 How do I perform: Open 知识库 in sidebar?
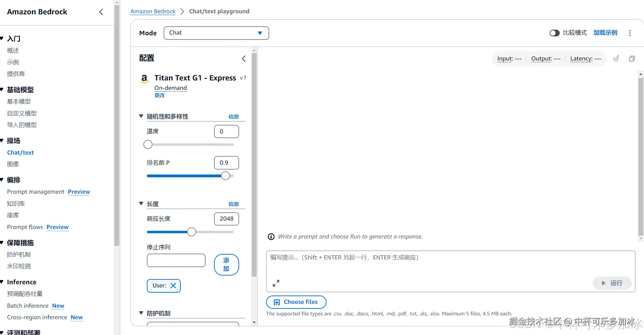(16, 204)
